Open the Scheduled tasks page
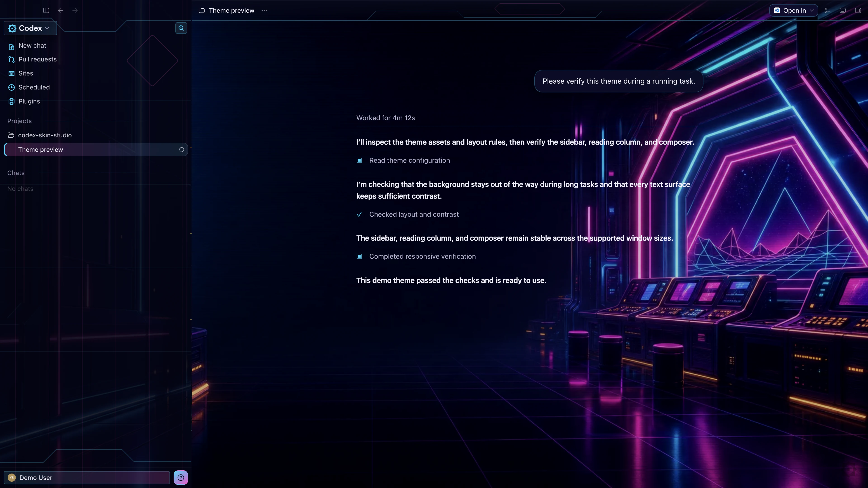Viewport: 868px width, 488px height. tap(34, 87)
